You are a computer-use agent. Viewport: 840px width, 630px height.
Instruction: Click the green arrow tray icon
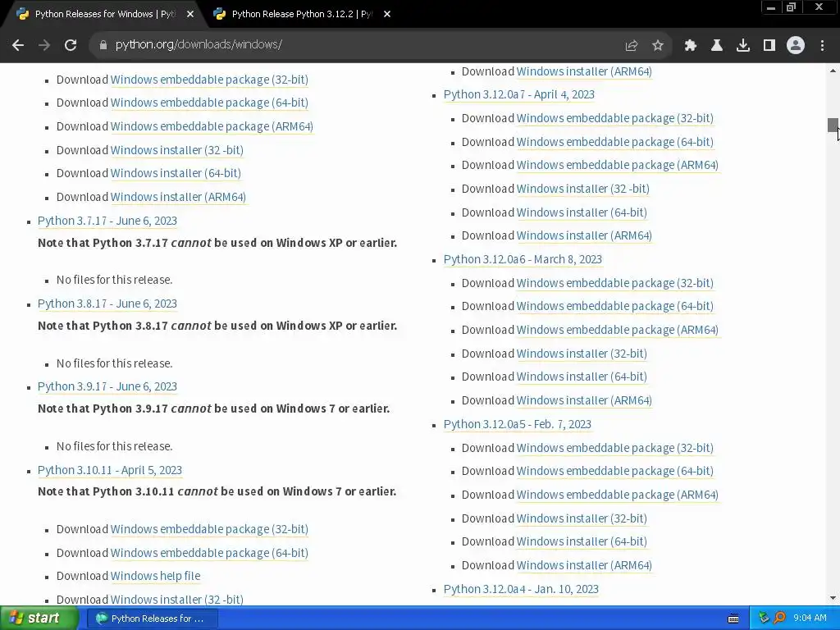[764, 619]
